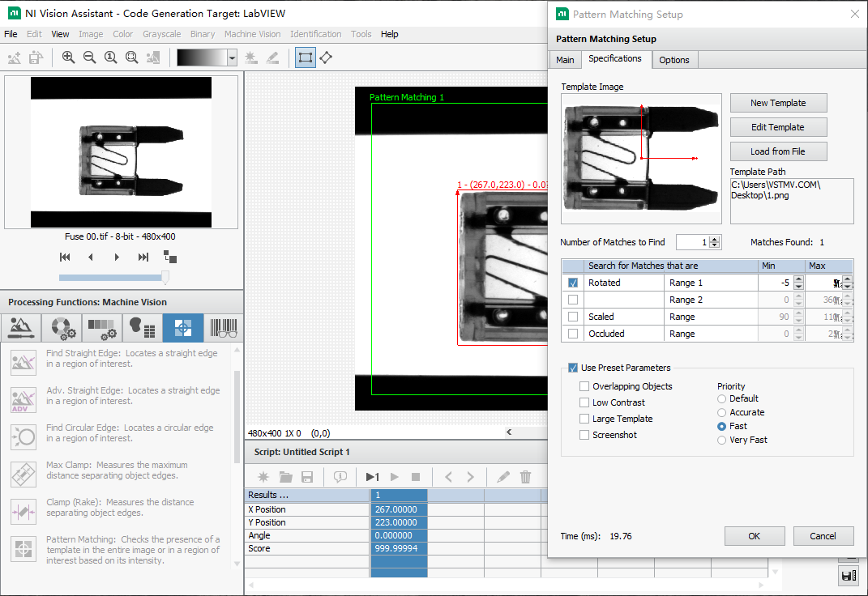Screen dimensions: 868x596
Task: Click the Number of Matches to Find field
Action: 693,242
